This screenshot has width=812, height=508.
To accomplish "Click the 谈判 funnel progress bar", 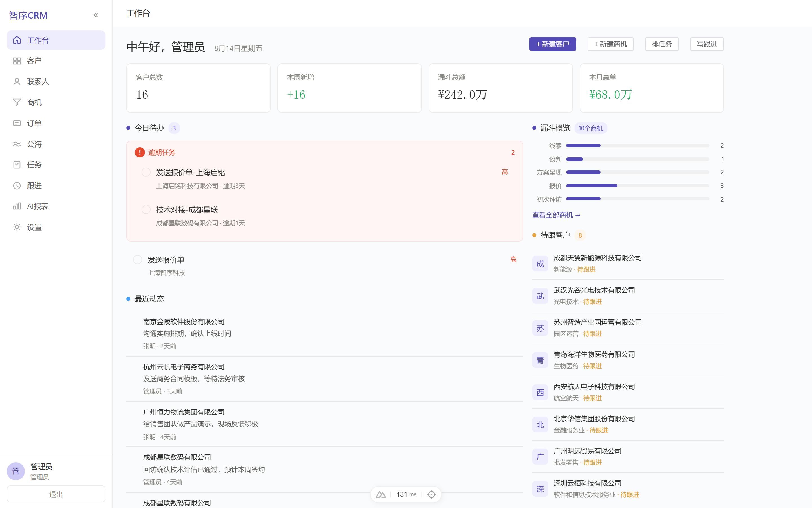I will pyautogui.click(x=637, y=159).
